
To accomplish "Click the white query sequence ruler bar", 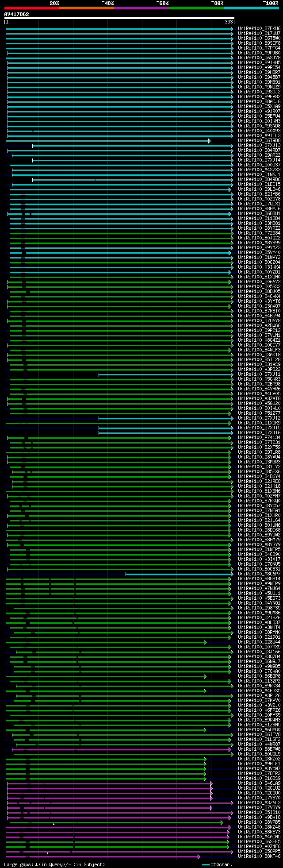I will 119,18.
